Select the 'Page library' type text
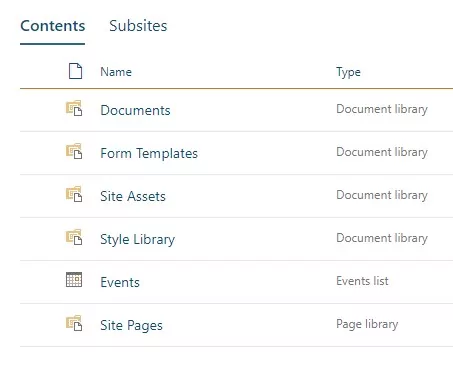 pos(367,324)
